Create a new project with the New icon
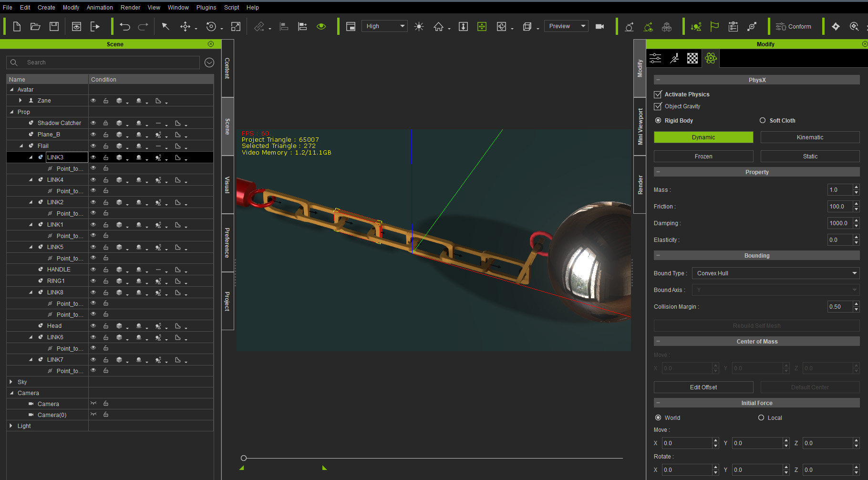This screenshot has height=480, width=868. 17,27
